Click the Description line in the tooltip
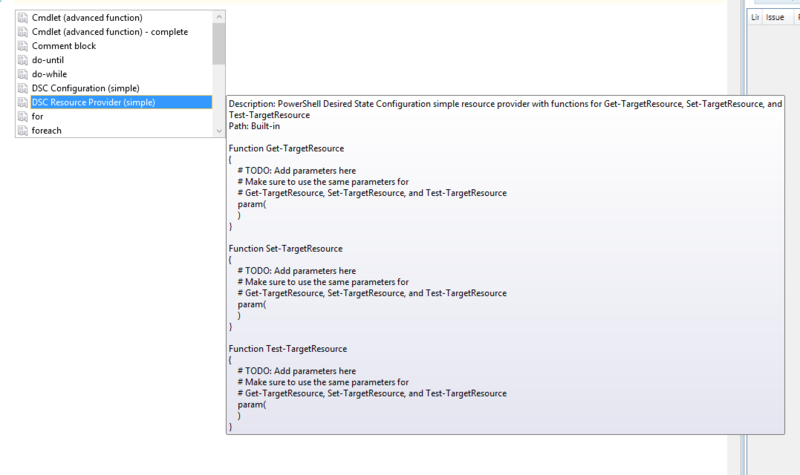The height and width of the screenshot is (475, 800). pyautogui.click(x=505, y=109)
